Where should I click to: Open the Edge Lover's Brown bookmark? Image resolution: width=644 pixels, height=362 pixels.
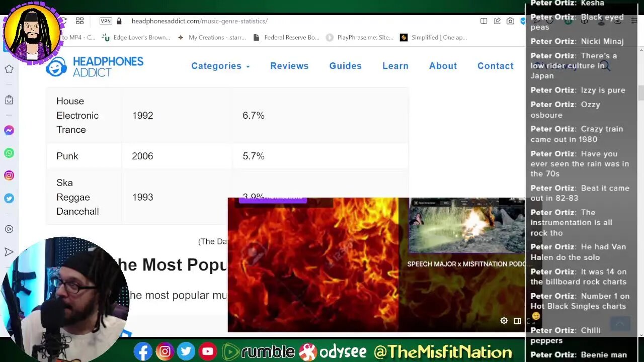click(x=136, y=37)
